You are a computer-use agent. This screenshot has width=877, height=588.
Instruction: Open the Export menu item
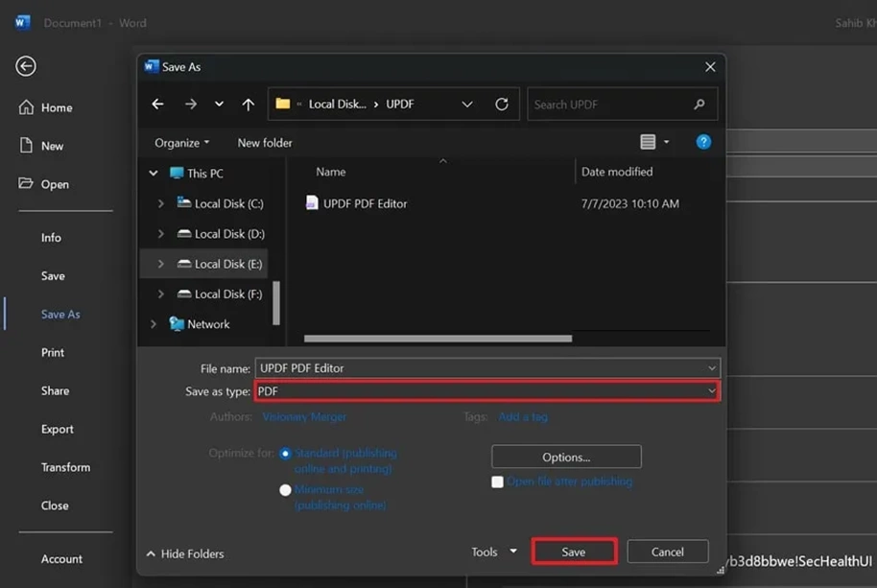point(57,430)
